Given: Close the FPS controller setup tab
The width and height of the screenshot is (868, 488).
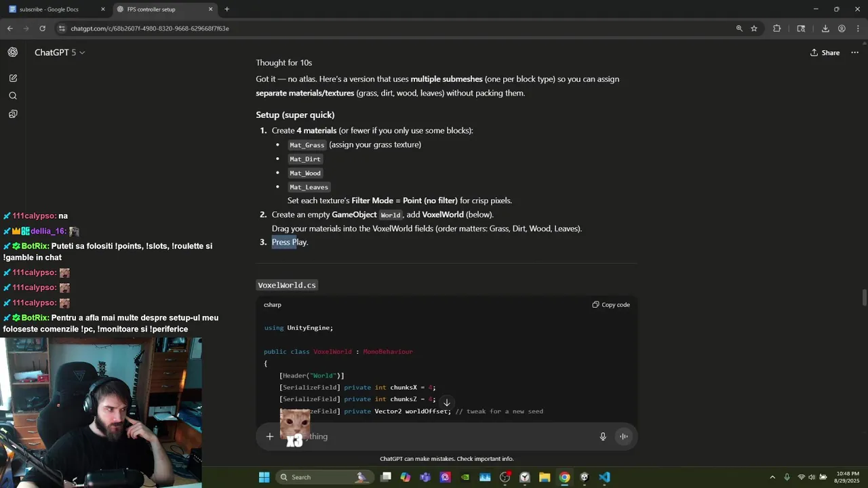Looking at the screenshot, I should (210, 9).
